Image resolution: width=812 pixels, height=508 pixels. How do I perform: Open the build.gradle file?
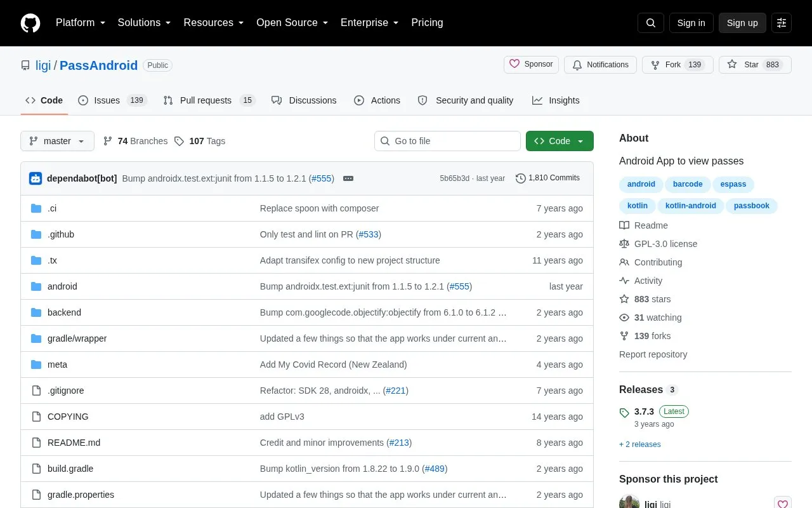coord(70,469)
